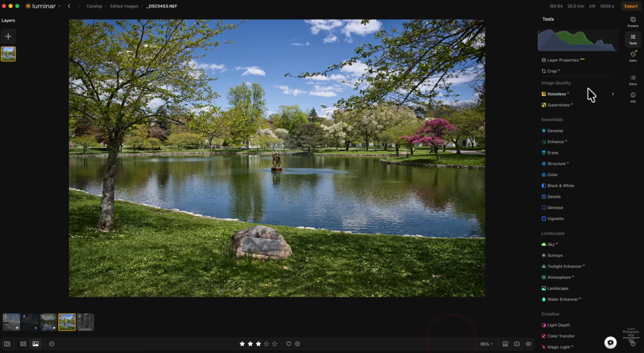The width and height of the screenshot is (644, 353).
Task: Open the Details tool
Action: tap(551, 197)
